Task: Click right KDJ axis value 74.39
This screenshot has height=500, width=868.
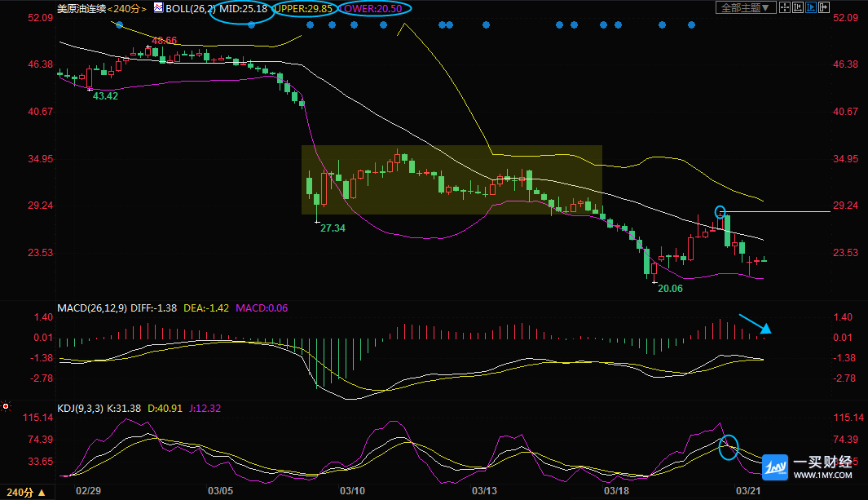Action: pos(845,440)
